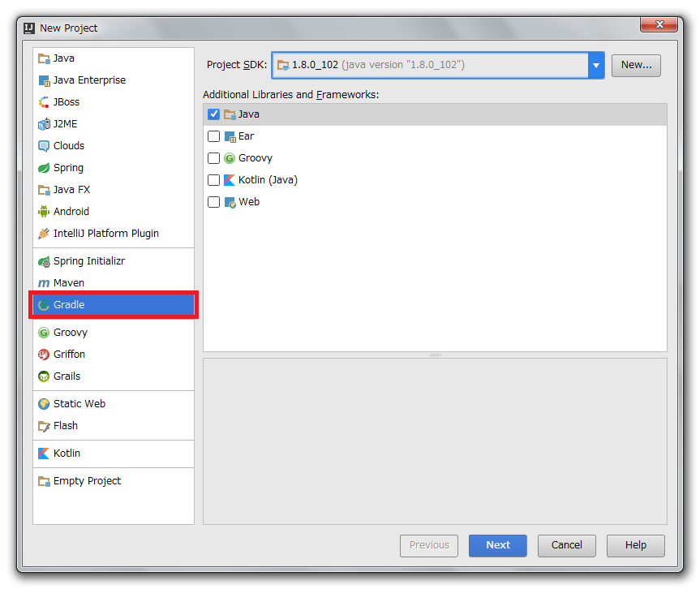
Task: Choose the Flash project icon
Action: [x=44, y=426]
